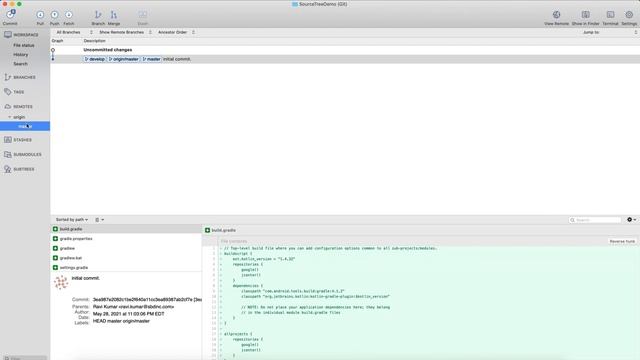640x360 pixels.
Task: Expand the Subtrees sidebar section
Action: click(25, 169)
